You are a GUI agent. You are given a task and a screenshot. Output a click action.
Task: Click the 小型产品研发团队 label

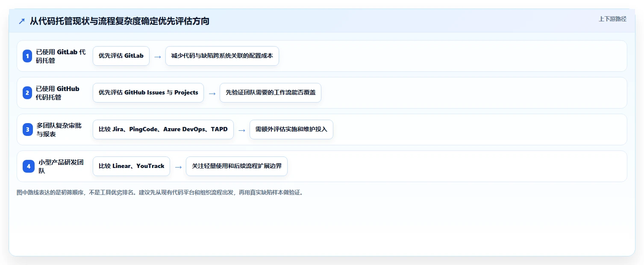point(61,166)
